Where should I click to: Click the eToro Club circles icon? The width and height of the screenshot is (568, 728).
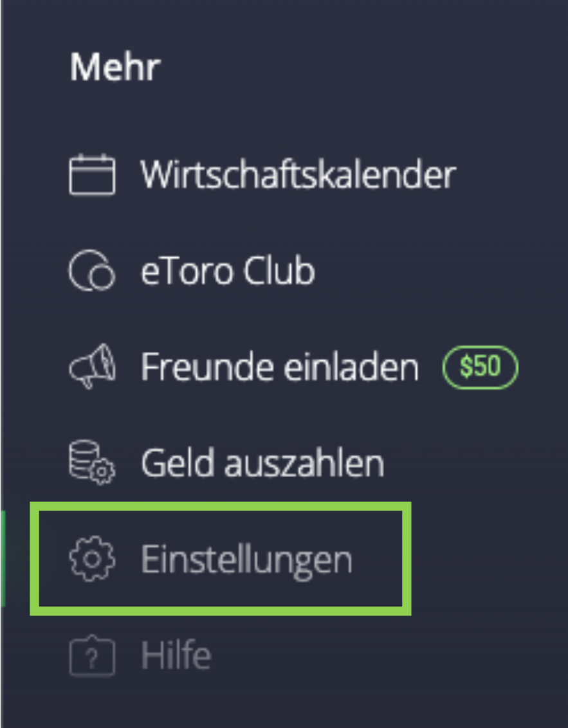(92, 271)
